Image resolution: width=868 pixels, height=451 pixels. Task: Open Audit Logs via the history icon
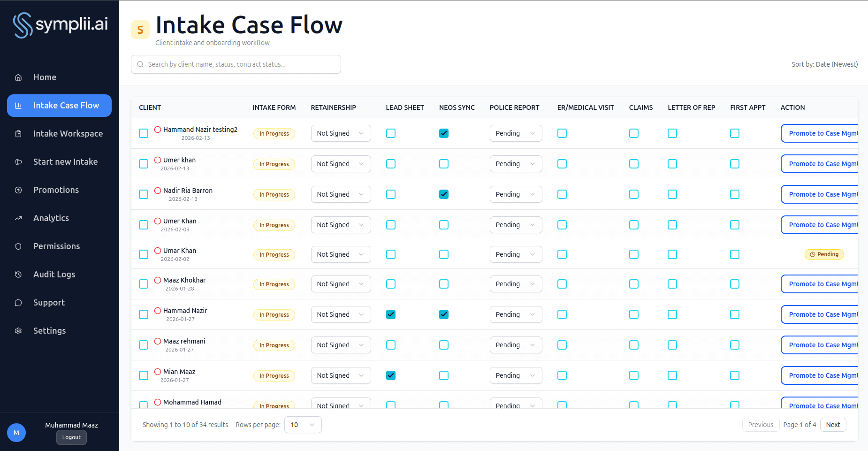click(18, 274)
